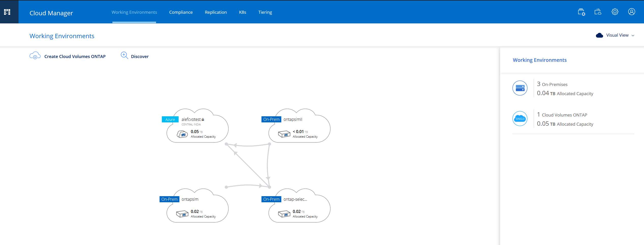Click the On-Premises server icon in side panel

click(520, 88)
